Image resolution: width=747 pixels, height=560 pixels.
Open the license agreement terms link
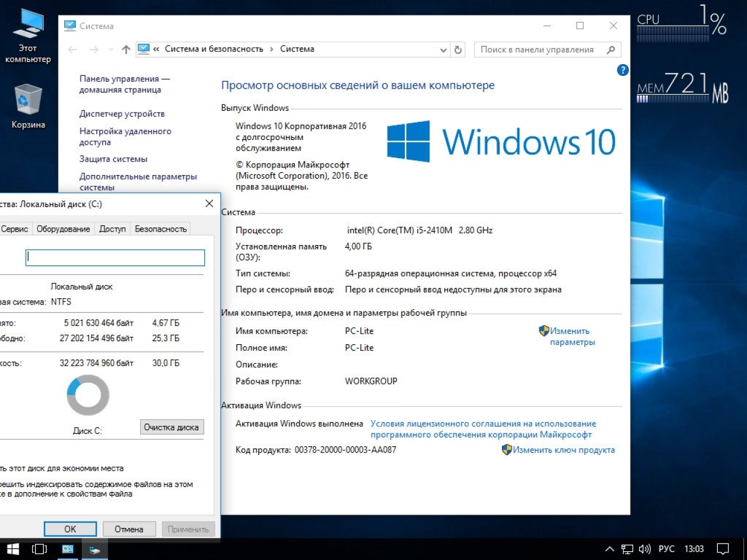pyautogui.click(x=483, y=429)
